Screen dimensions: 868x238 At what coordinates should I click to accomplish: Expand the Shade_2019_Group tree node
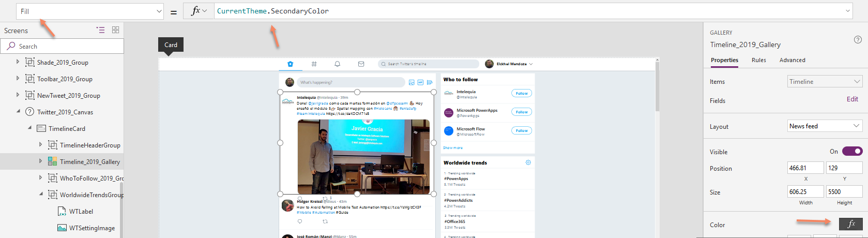coord(18,62)
